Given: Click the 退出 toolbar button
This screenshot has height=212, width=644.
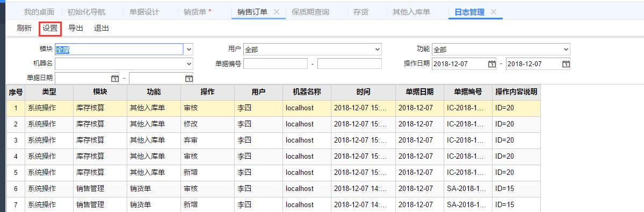Looking at the screenshot, I should (x=102, y=29).
